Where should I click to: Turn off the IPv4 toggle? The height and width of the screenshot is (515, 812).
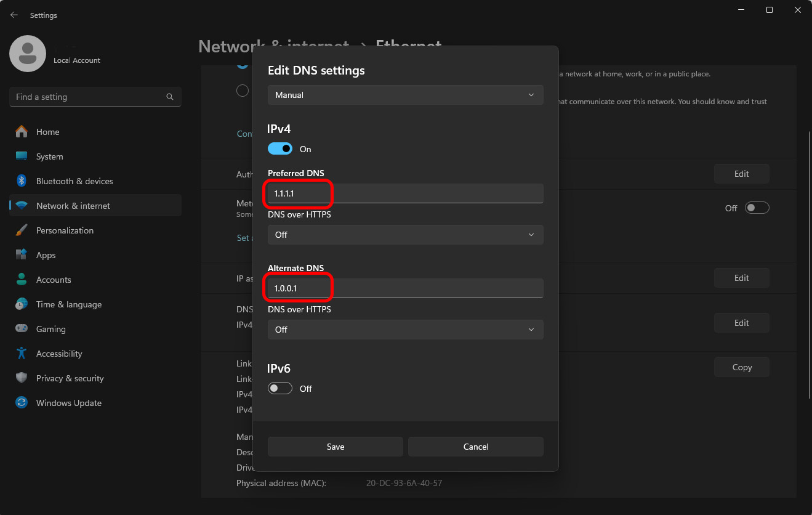tap(280, 149)
